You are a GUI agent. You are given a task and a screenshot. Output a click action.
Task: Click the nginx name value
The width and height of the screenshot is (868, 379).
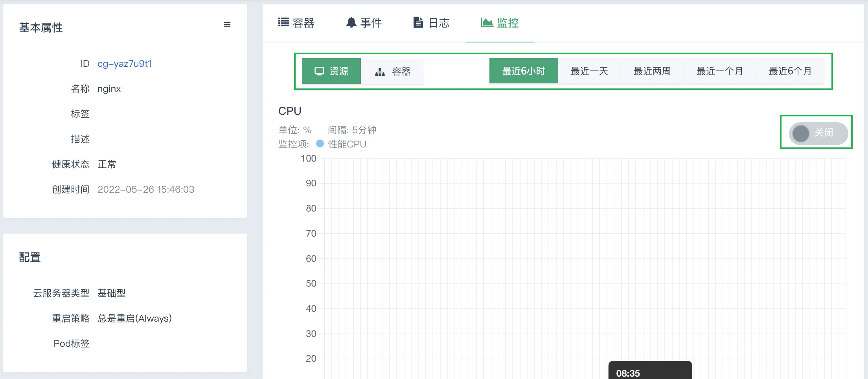click(109, 89)
